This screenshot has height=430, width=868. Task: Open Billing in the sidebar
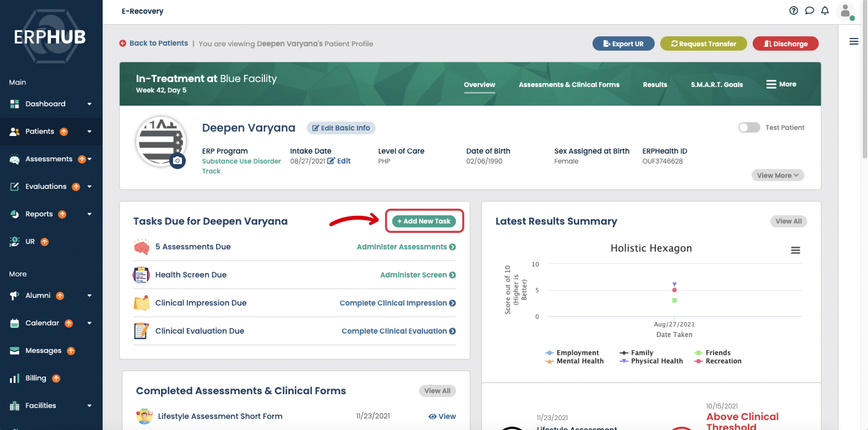click(36, 378)
